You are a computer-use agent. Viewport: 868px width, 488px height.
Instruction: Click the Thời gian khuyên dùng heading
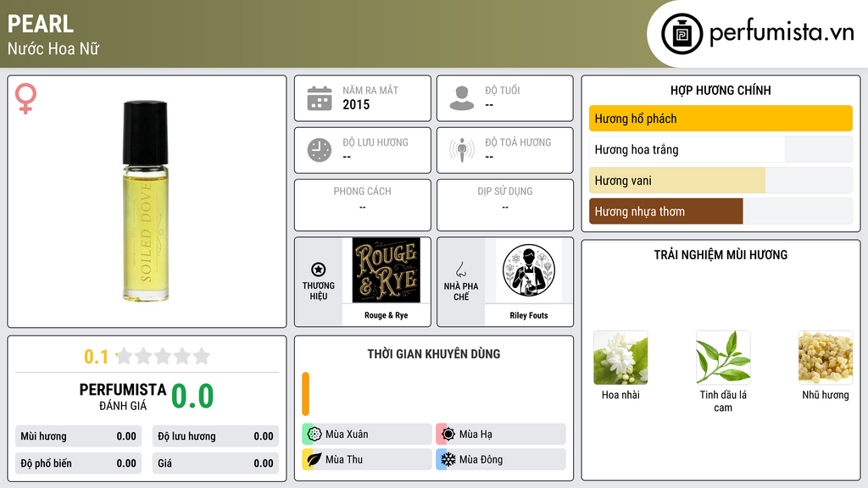pos(434,353)
